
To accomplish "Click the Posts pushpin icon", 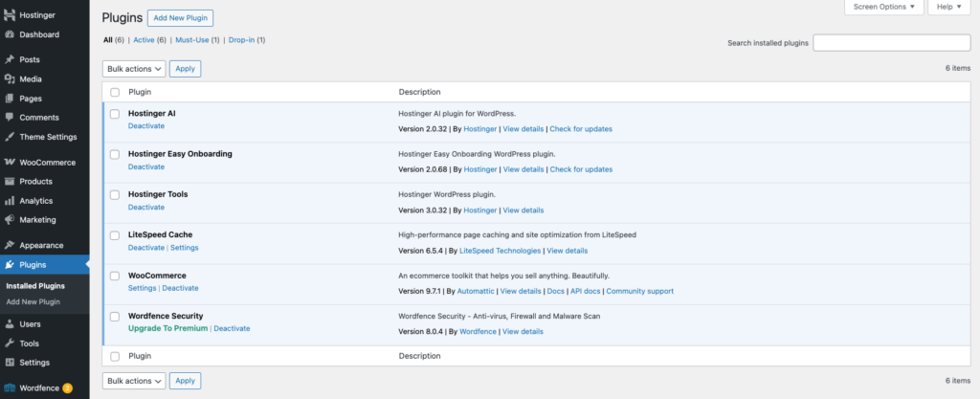I will click(x=9, y=59).
